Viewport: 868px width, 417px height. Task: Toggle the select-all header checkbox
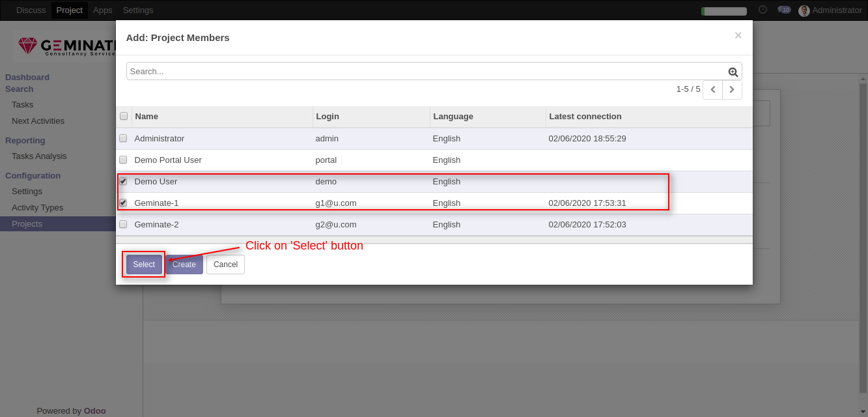[124, 117]
